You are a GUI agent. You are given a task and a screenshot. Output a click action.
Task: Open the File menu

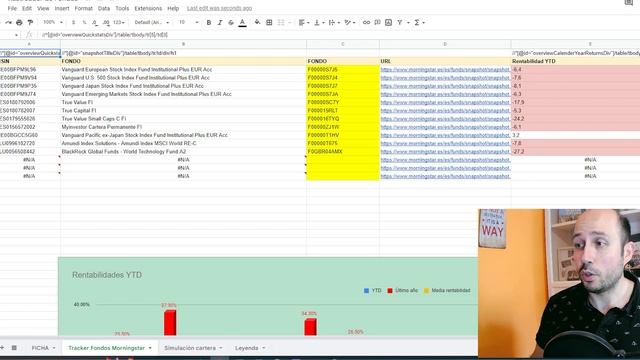pos(12,8)
